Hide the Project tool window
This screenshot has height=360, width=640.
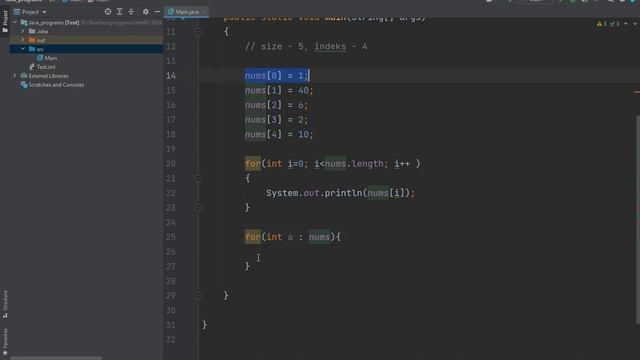coord(157,12)
